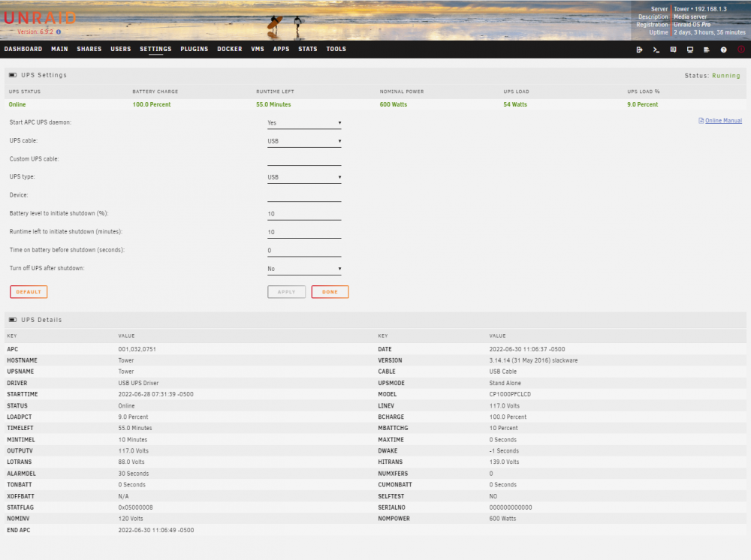Screen dimensions: 751x560
Task: Click the Logout icon in top bar
Action: pyautogui.click(x=639, y=50)
